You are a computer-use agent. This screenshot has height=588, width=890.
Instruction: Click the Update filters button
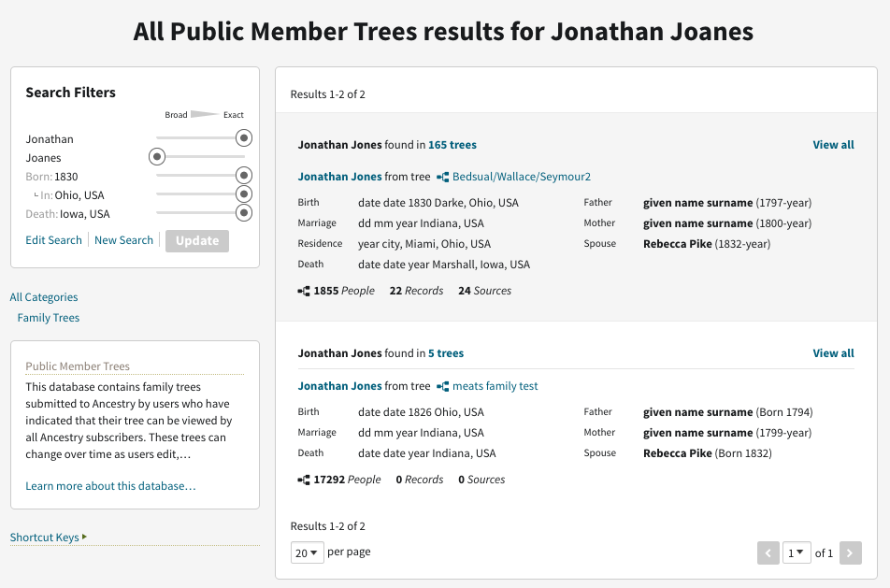click(x=196, y=240)
